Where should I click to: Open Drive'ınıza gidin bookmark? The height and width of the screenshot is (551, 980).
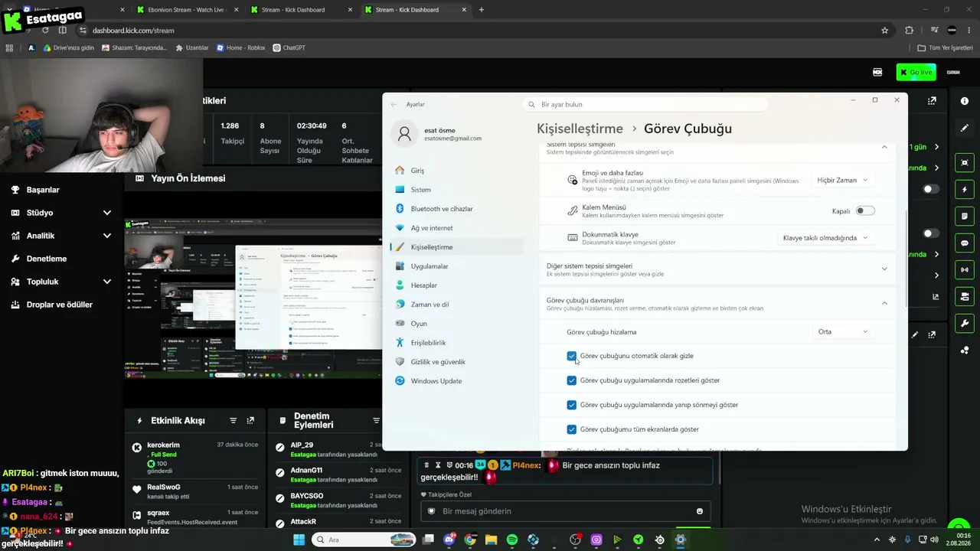click(x=68, y=47)
